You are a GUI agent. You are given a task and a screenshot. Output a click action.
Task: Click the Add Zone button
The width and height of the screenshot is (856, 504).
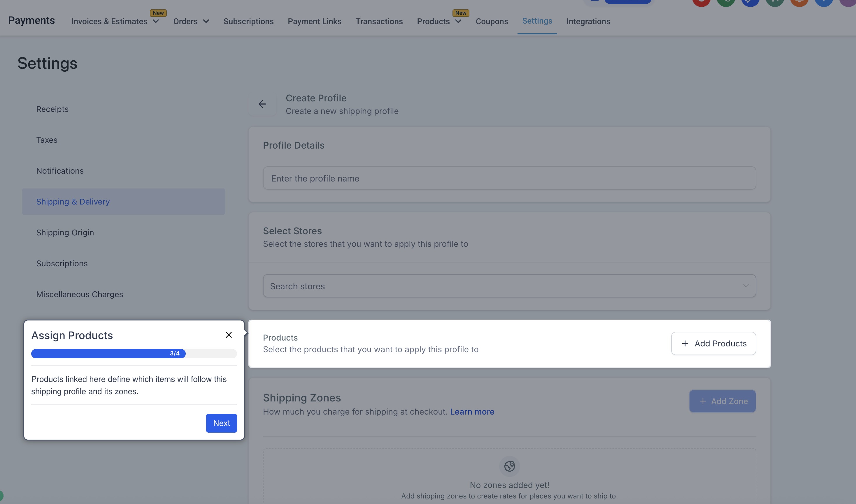point(722,401)
